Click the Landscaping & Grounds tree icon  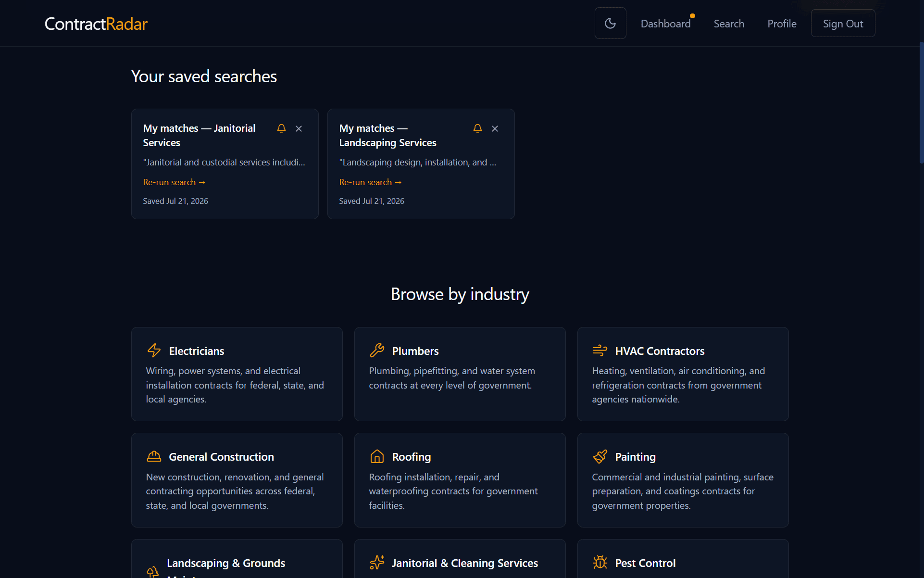point(153,571)
